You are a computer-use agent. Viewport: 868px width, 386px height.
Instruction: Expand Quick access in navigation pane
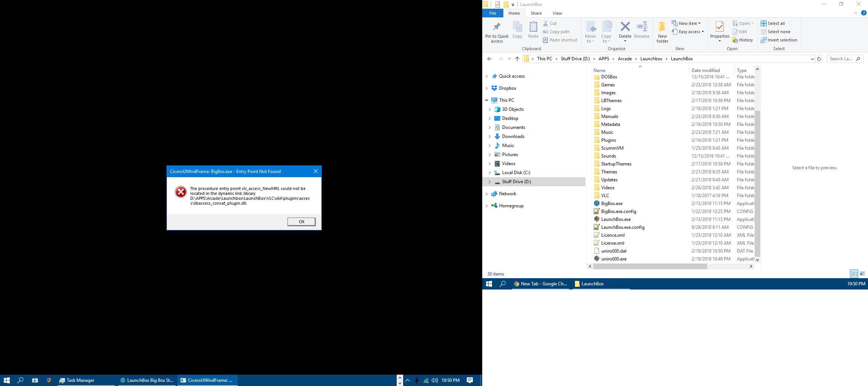(x=486, y=76)
